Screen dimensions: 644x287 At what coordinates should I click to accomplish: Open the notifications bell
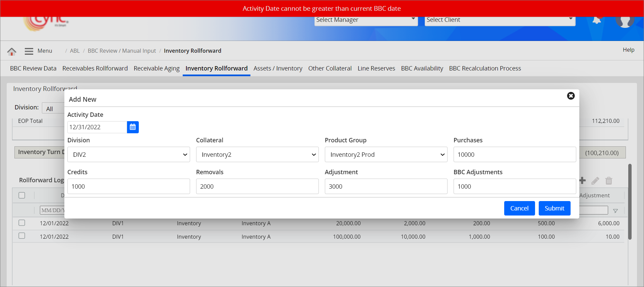597,20
